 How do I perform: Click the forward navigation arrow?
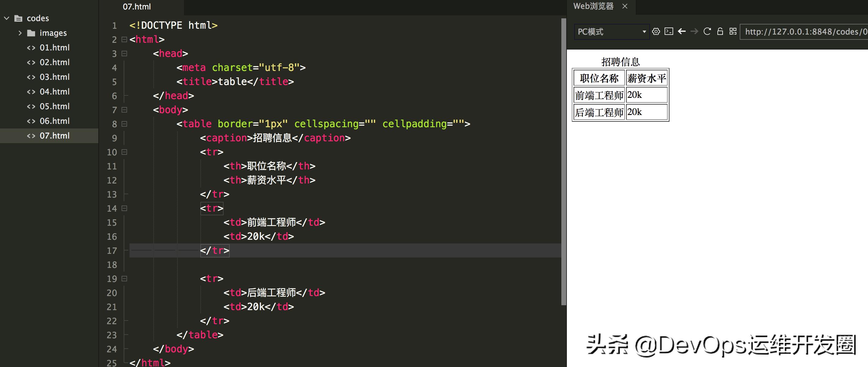695,32
